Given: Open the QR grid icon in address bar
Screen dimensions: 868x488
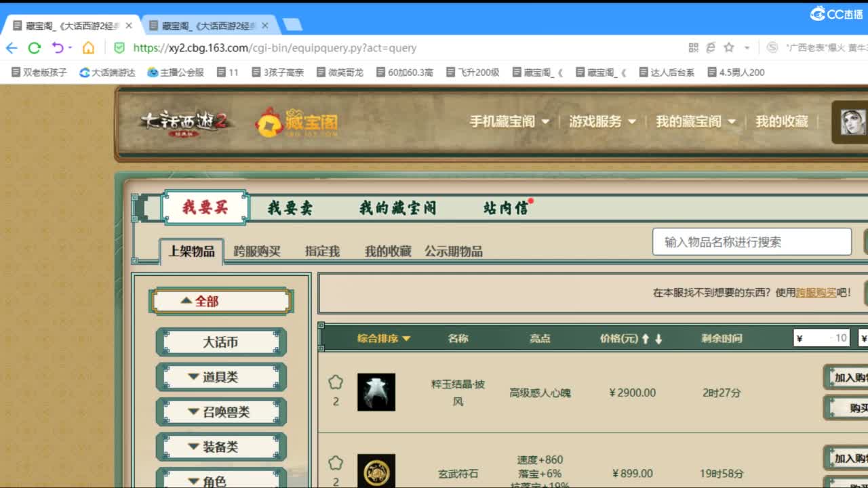Looking at the screenshot, I should (x=693, y=47).
